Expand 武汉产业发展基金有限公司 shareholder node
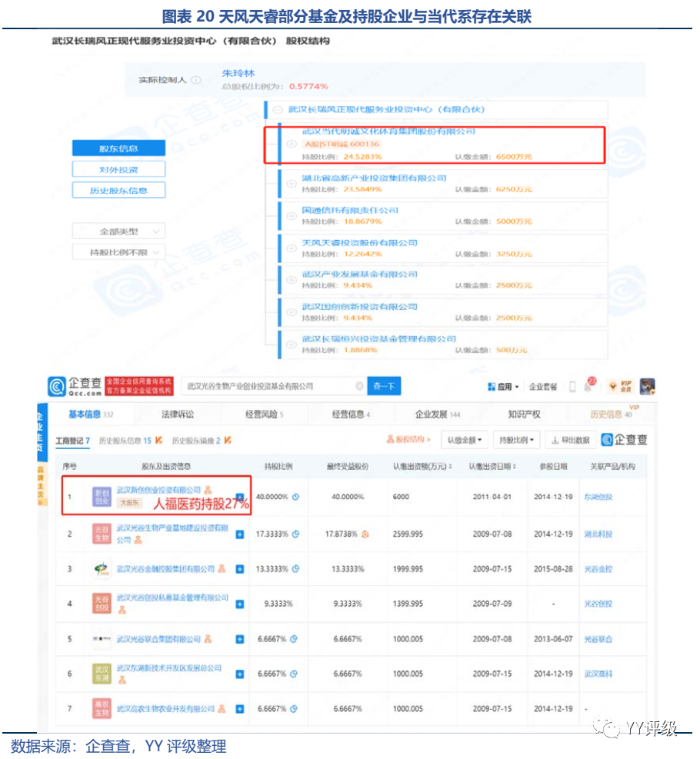This screenshot has height=759, width=700. (x=292, y=280)
